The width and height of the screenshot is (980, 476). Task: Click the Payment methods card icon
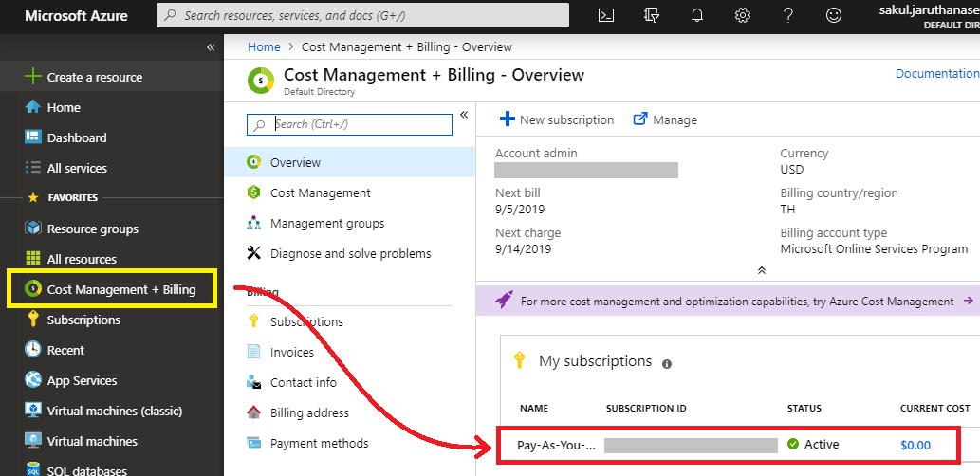click(x=253, y=443)
